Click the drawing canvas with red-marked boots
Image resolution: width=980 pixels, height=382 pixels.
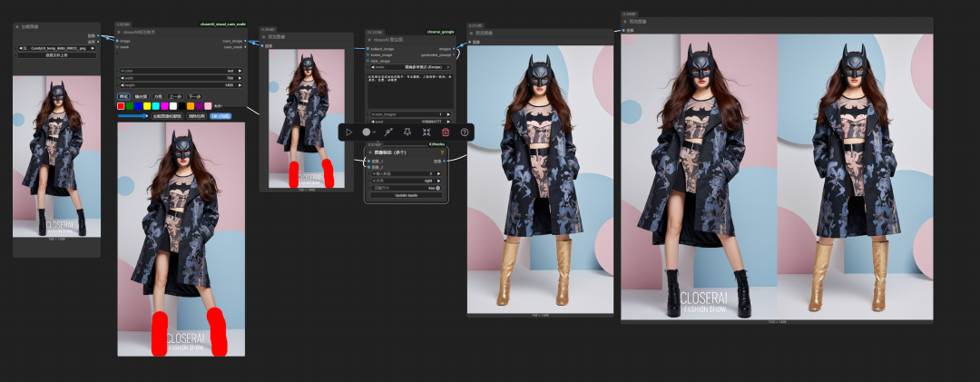point(181,239)
